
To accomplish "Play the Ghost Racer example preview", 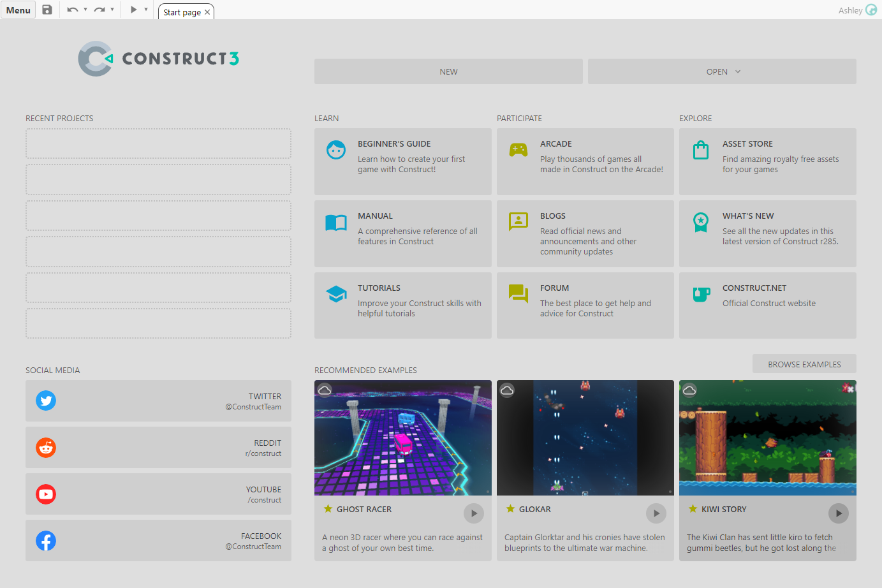I will coord(474,513).
